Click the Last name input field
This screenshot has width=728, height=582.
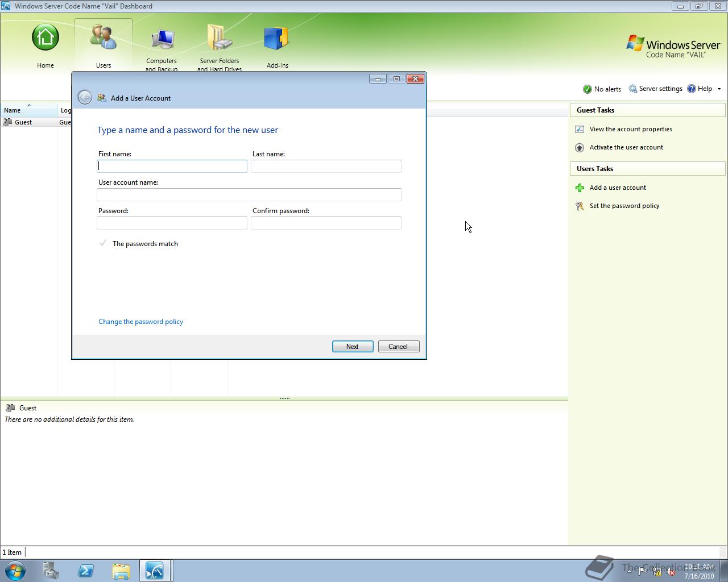click(326, 166)
